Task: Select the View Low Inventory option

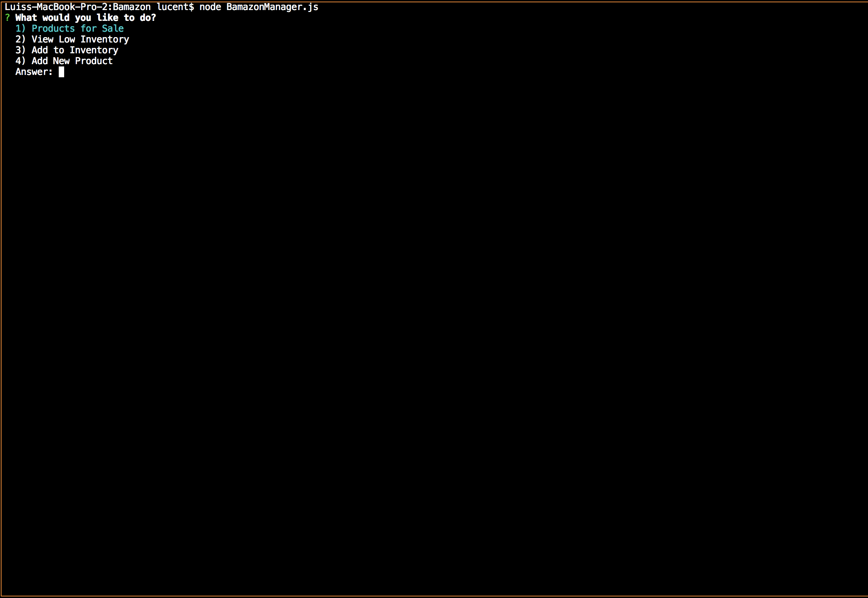Action: pos(80,39)
